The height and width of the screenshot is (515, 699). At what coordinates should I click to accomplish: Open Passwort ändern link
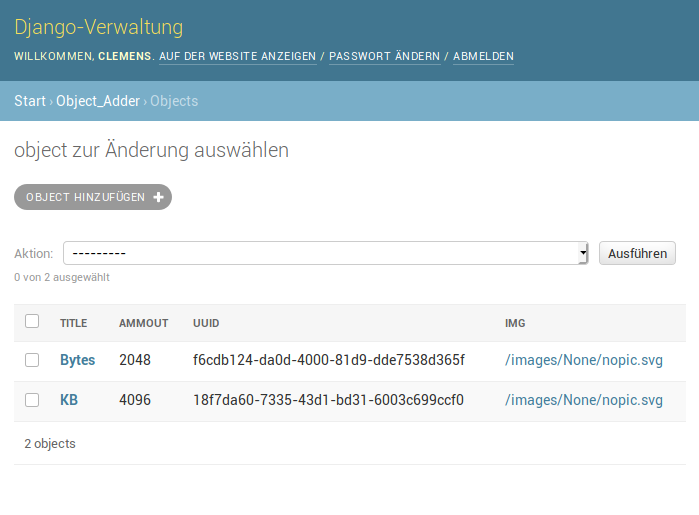pyautogui.click(x=384, y=57)
